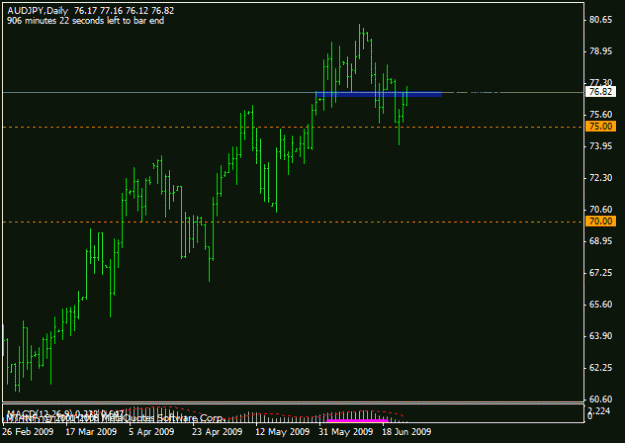Click the 5 Apr 2009 date label
The image size is (625, 443).
coord(151,432)
